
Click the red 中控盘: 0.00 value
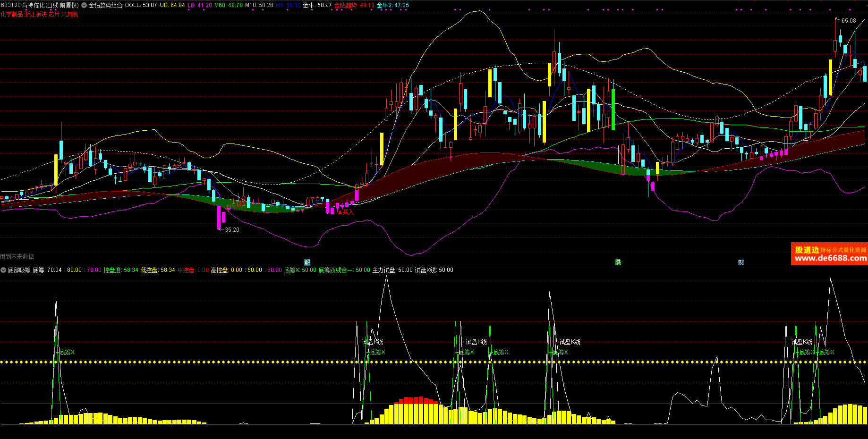point(193,270)
